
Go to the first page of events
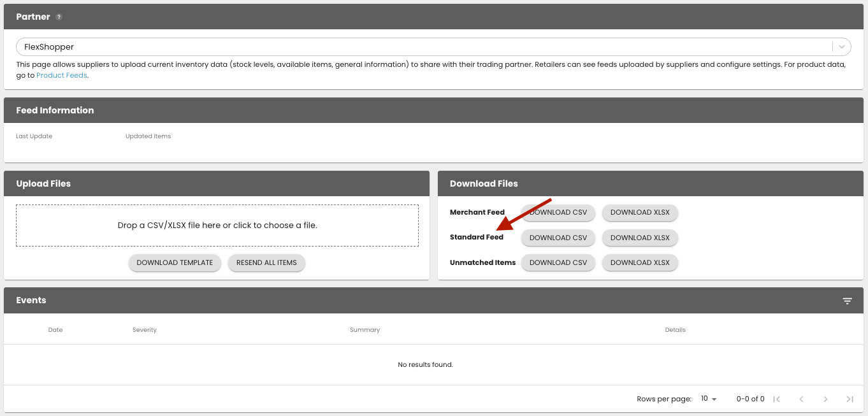[776, 399]
